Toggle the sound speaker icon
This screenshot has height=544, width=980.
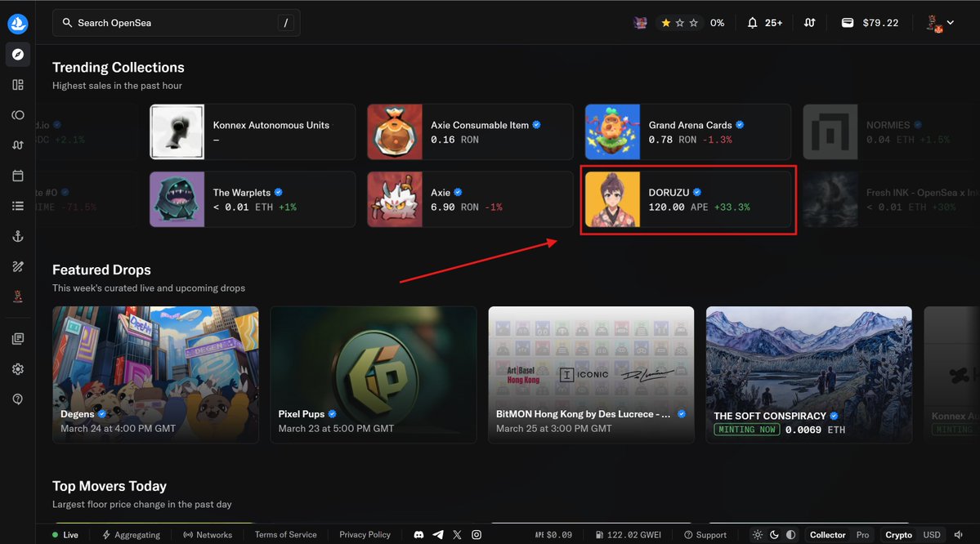coord(958,535)
